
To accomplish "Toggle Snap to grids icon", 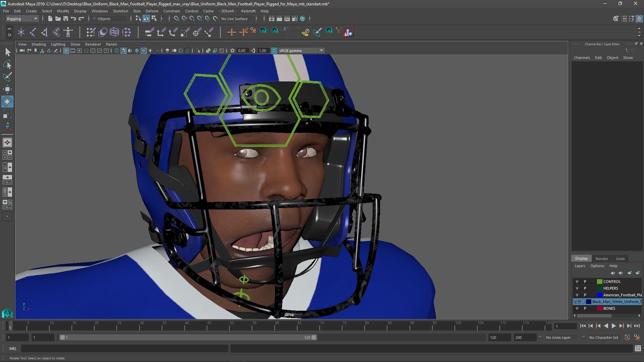I will click(x=176, y=19).
